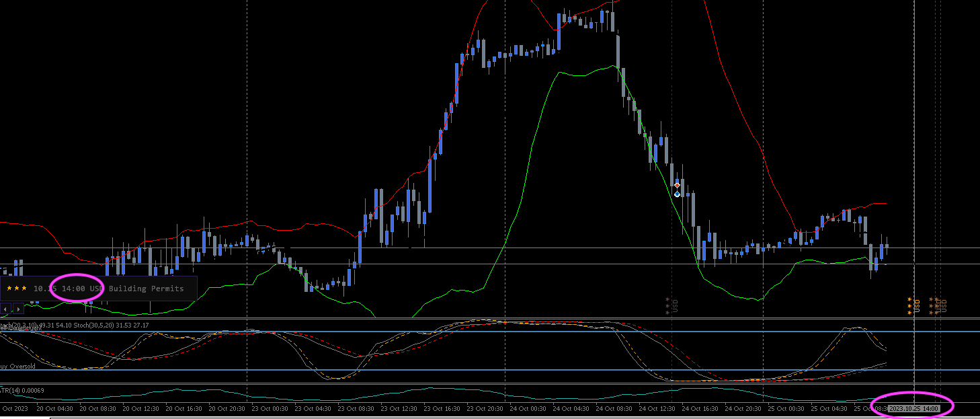
Task: Click the ATR(14) 0.00069 indicator label
Action: point(22,391)
